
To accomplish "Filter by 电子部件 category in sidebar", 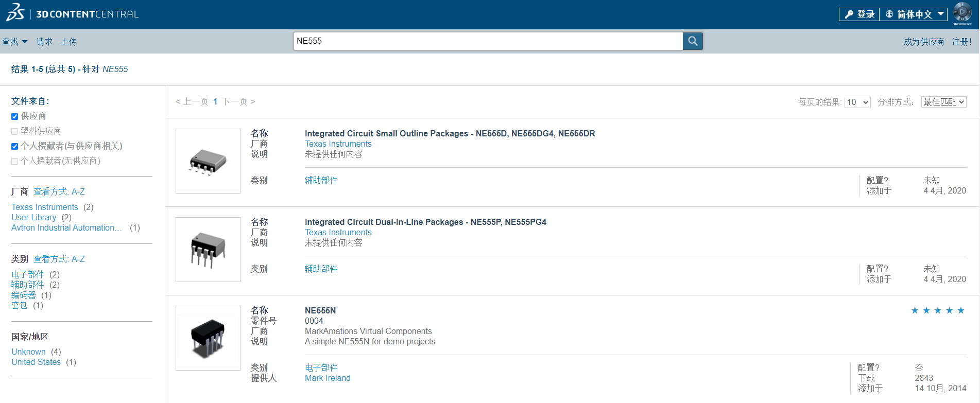I will (x=28, y=274).
